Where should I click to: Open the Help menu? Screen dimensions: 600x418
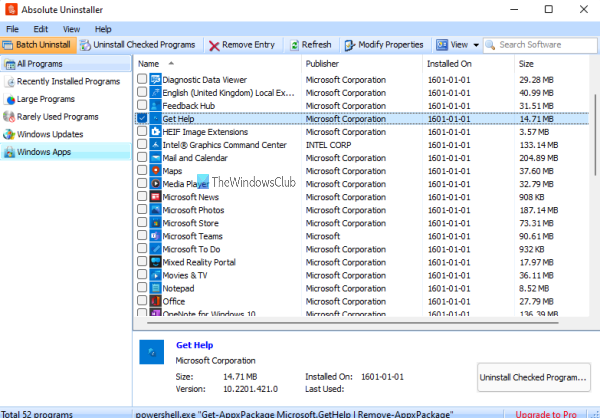point(103,29)
